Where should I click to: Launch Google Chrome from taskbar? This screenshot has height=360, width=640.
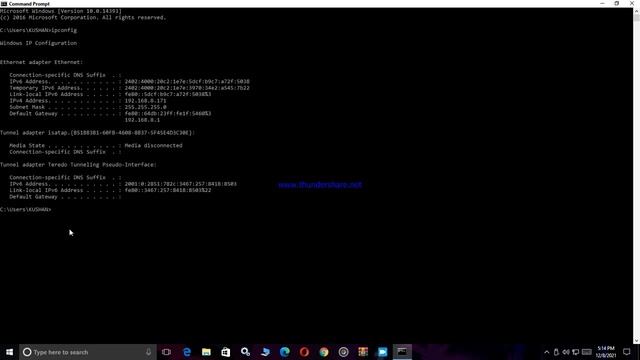[324, 352]
